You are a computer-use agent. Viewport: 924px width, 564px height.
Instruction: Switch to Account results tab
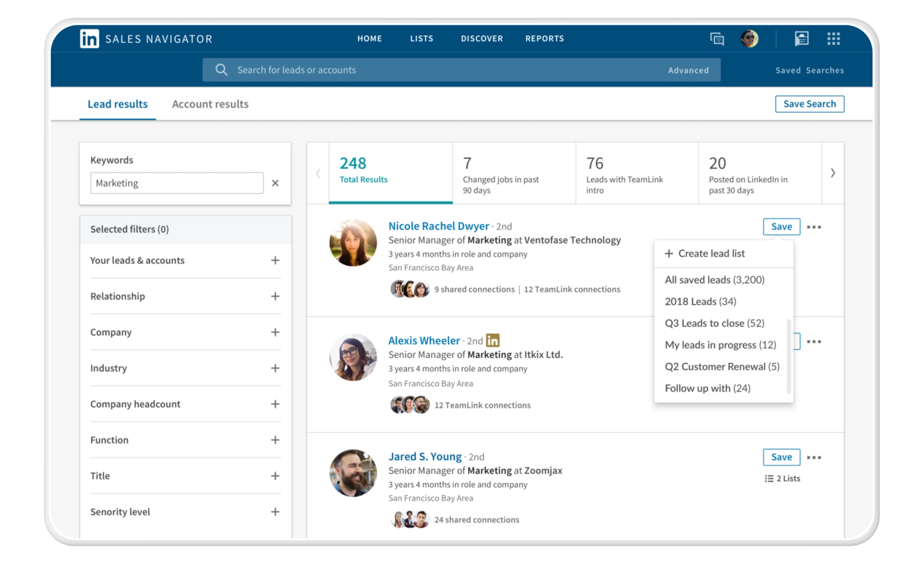click(210, 104)
